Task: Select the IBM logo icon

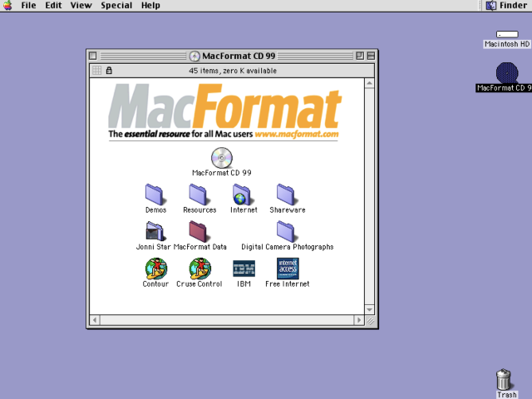Action: point(244,268)
